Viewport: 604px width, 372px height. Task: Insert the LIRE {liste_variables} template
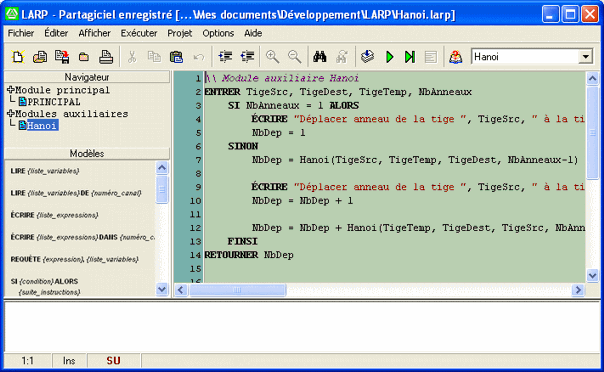coord(45,171)
